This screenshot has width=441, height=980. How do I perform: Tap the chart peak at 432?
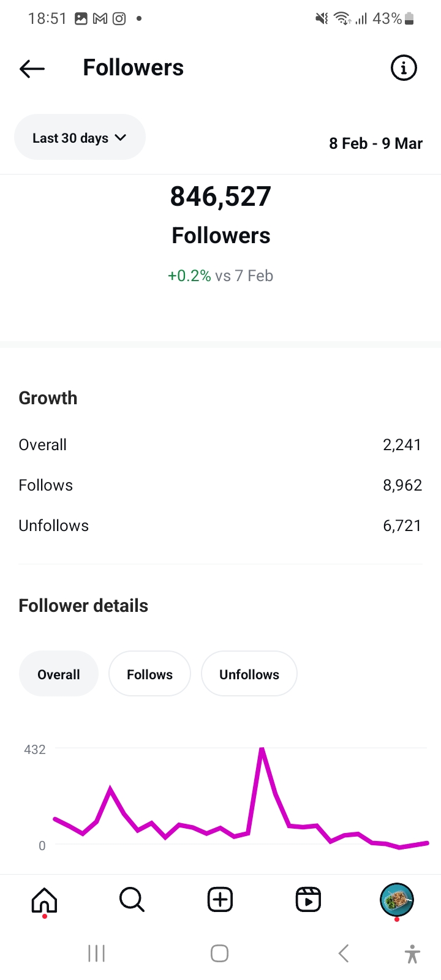[262, 748]
